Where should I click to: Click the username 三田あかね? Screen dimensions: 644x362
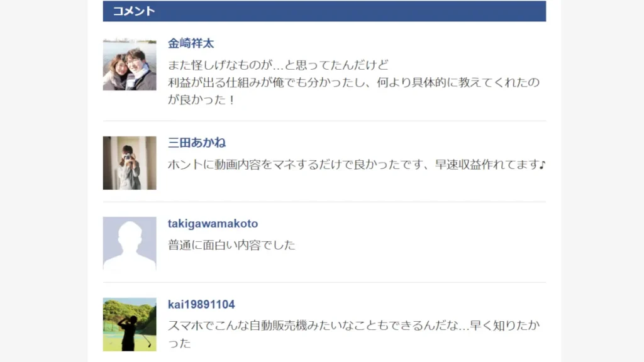pyautogui.click(x=197, y=143)
